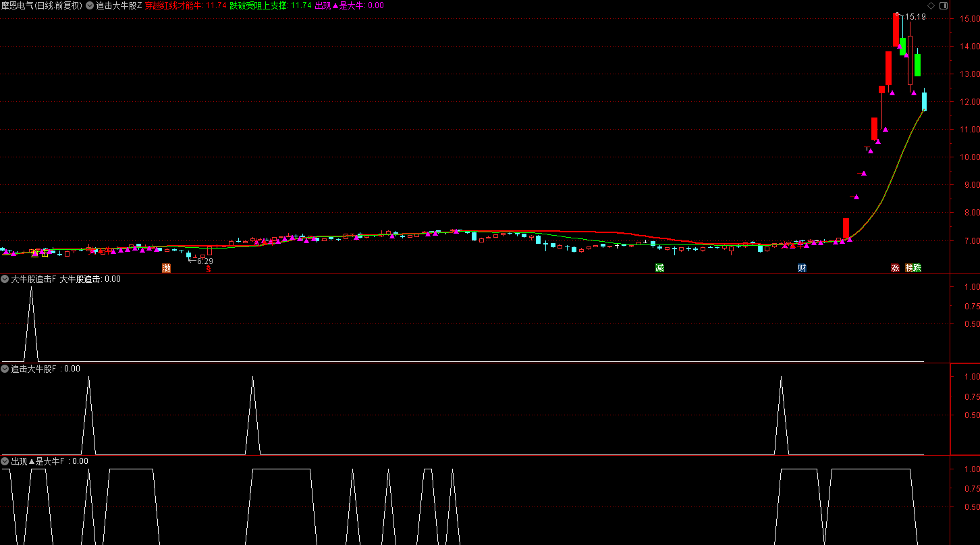This screenshot has width=980, height=545.
Task: Select the magenta 出现▲是大牛: 0.00 label
Action: 350,5
